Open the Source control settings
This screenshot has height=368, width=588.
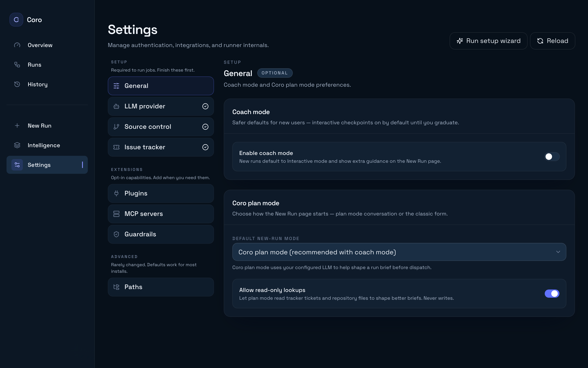tap(161, 127)
